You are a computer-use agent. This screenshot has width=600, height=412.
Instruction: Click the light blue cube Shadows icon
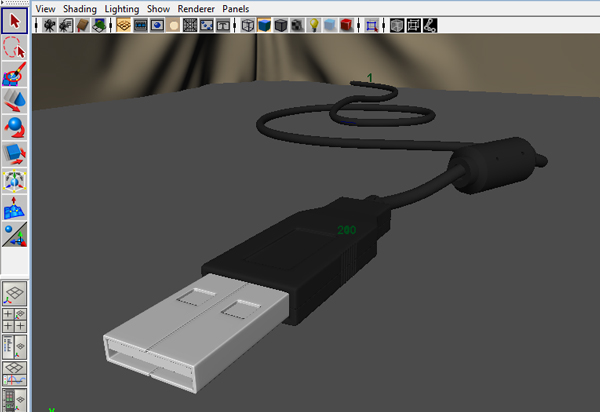coord(330,26)
